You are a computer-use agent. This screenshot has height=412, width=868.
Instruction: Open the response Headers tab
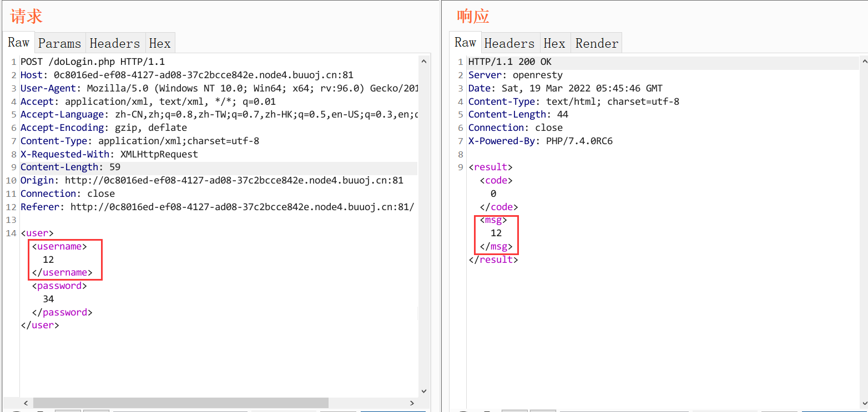509,43
